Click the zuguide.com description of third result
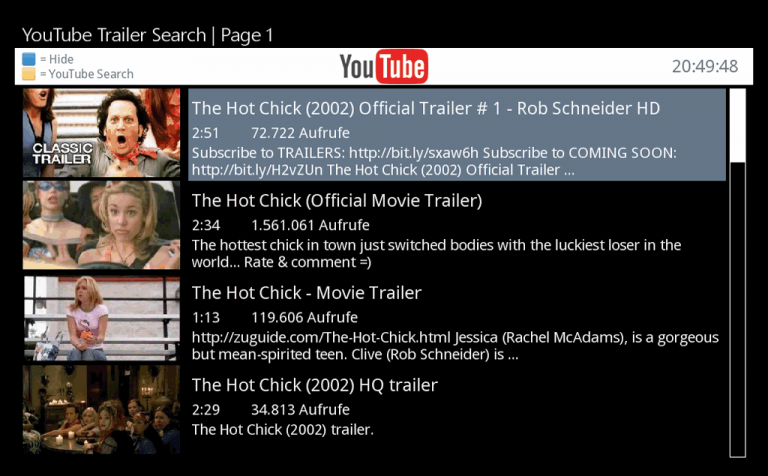Screen dimensions: 768x476 [455, 346]
